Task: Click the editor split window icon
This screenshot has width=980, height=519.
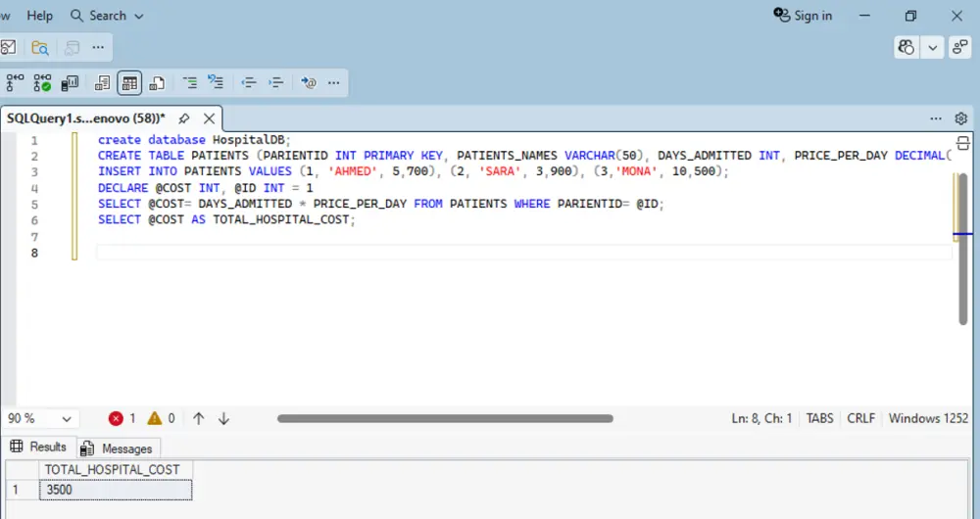Action: pos(962,143)
